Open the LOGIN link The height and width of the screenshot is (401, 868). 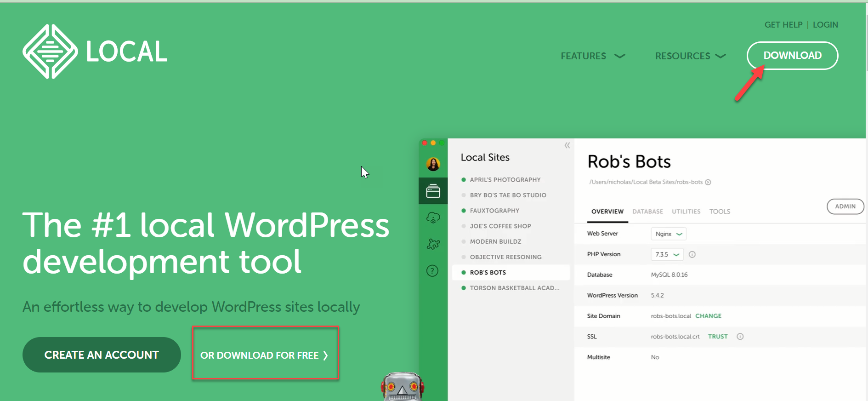(825, 25)
